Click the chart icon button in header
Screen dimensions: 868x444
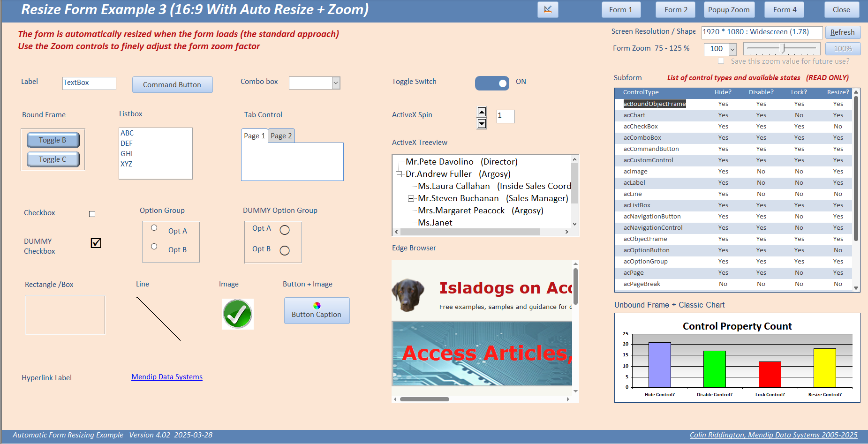[548, 9]
